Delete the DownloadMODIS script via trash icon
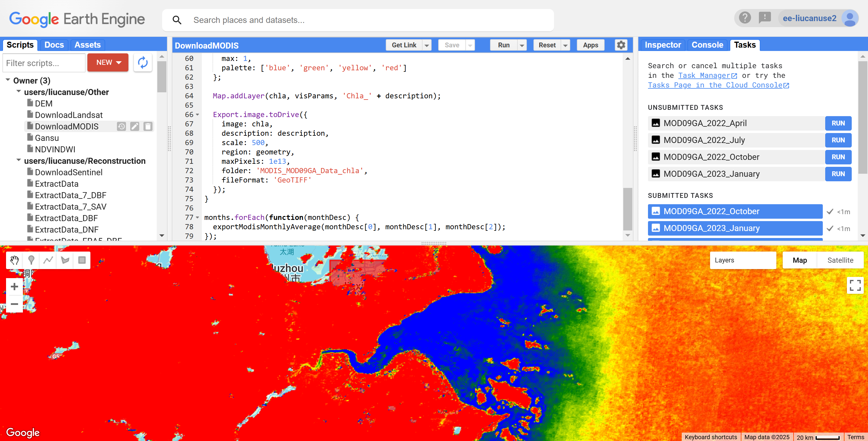Image resolution: width=868 pixels, height=441 pixels. point(148,126)
